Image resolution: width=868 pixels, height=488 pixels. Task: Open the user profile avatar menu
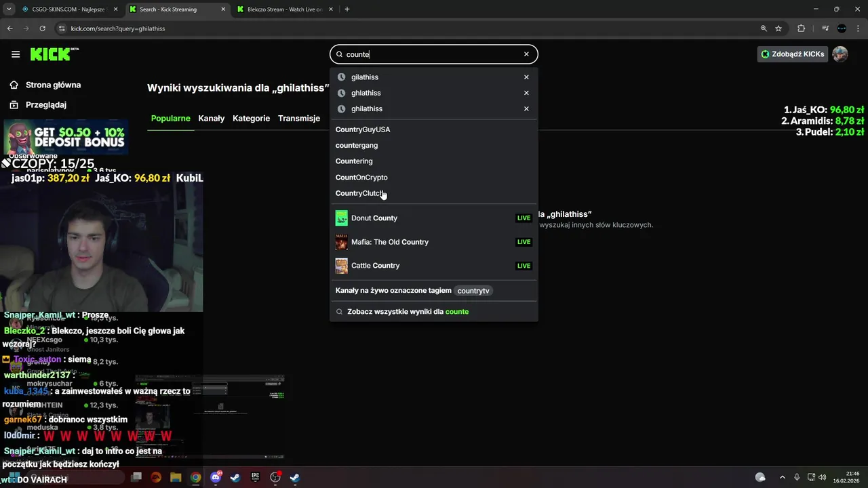(840, 54)
